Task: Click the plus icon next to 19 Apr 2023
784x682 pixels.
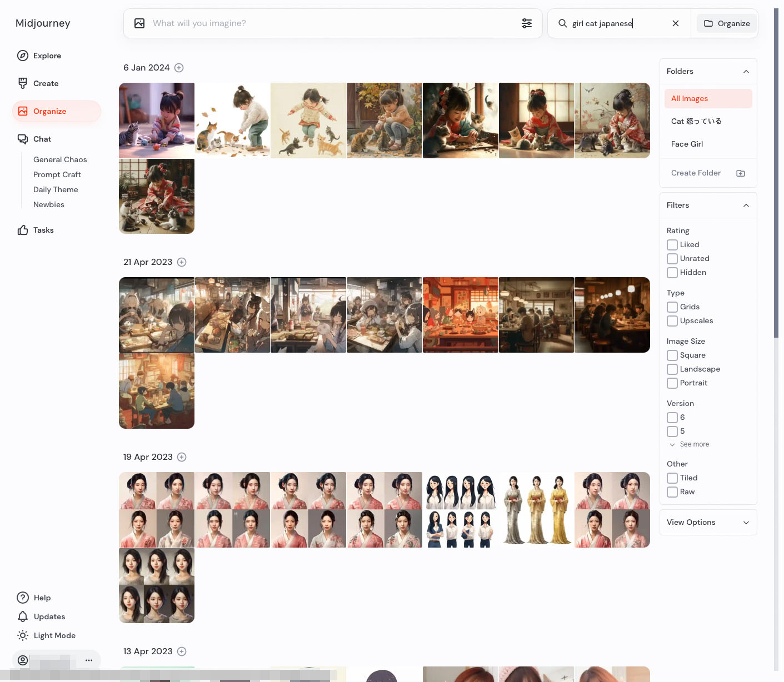Action: (182, 457)
